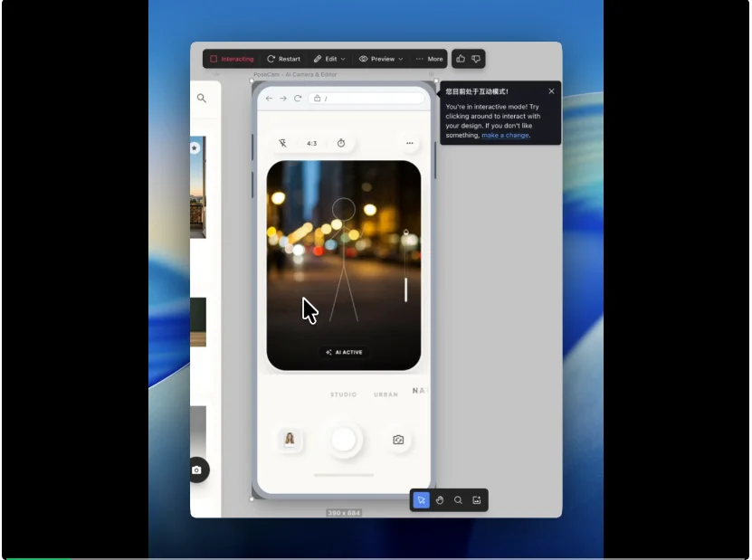Select the URBAN mode tab
This screenshot has height=560, width=752.
coord(386,394)
